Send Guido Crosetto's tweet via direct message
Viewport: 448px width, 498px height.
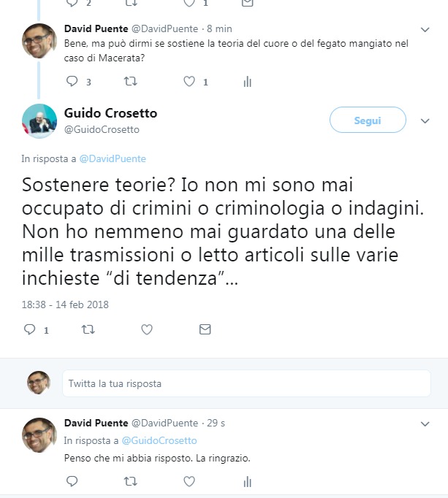coord(205,329)
